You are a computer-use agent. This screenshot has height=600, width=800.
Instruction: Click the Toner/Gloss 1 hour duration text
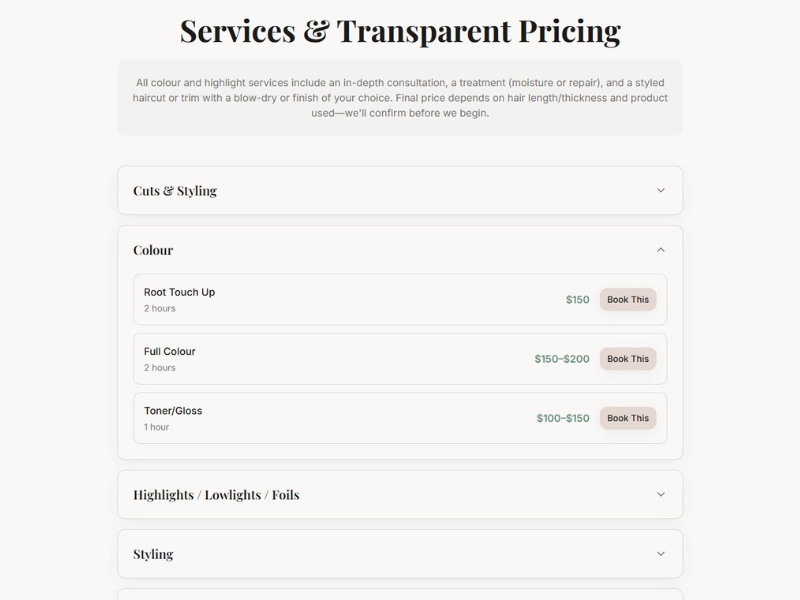click(x=157, y=427)
